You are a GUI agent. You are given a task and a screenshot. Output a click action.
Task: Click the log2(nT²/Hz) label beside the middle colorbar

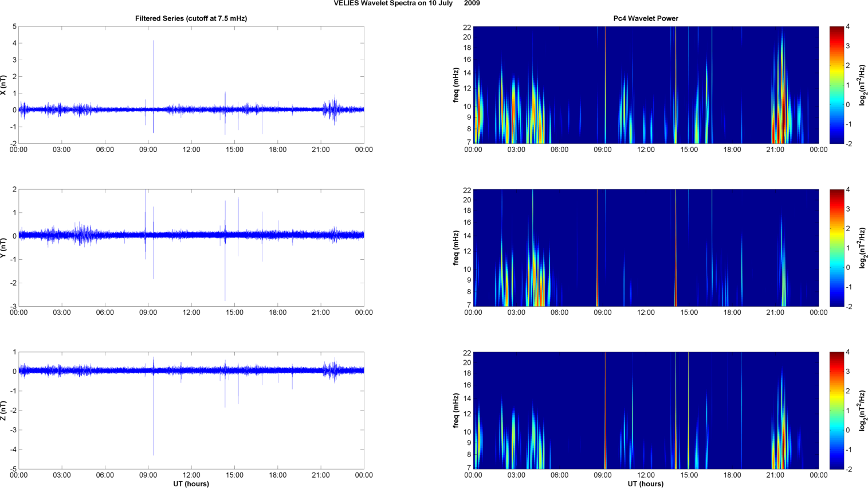(862, 248)
